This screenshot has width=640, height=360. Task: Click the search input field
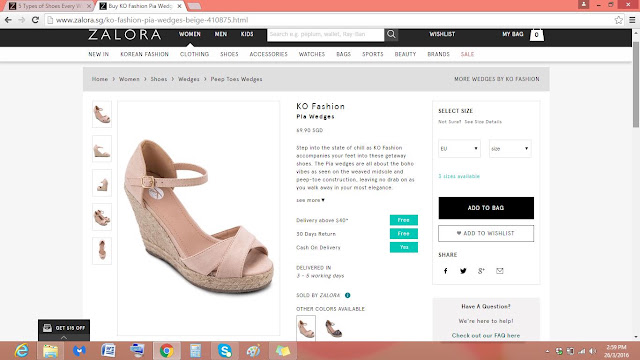(x=325, y=34)
